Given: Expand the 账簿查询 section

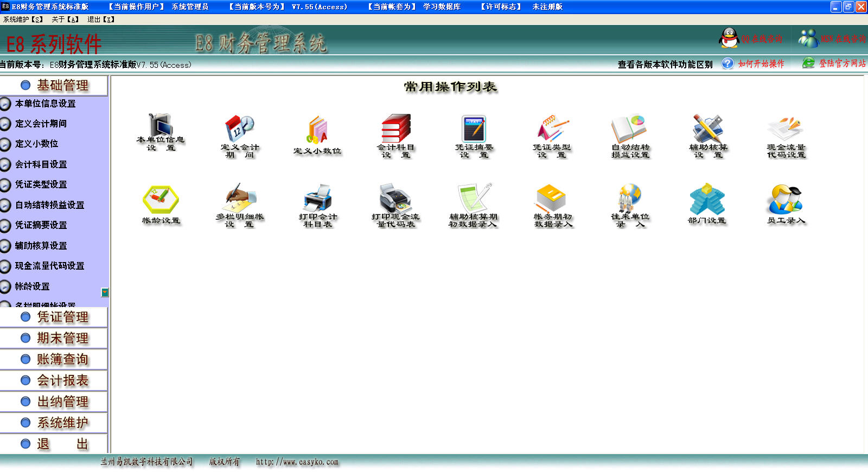Looking at the screenshot, I should point(54,359).
